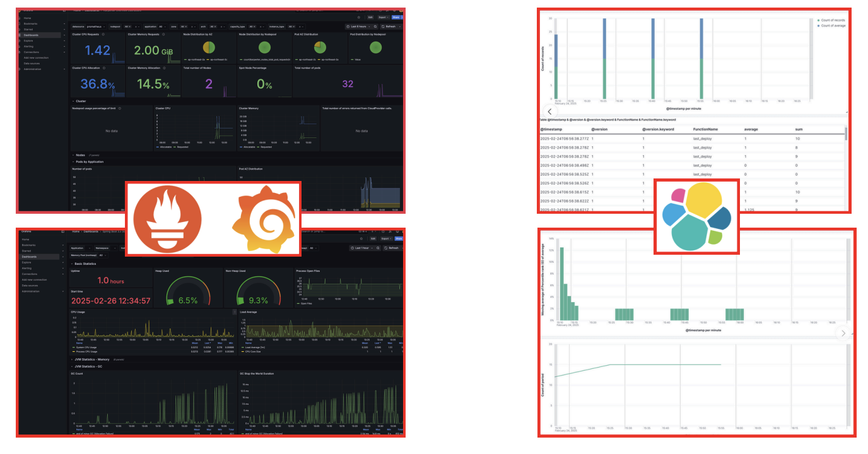Click Refresh in the cluster overview dashboard
868x454 pixels.
[388, 26]
